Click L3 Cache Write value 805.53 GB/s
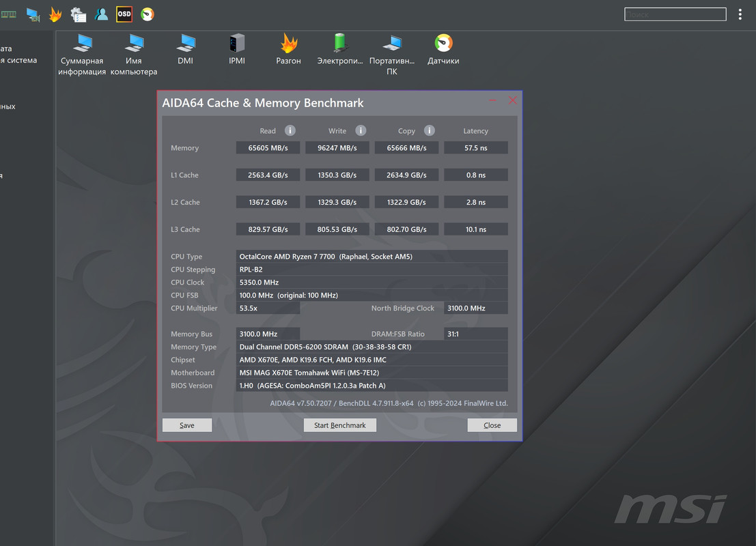756x546 pixels. coord(337,229)
